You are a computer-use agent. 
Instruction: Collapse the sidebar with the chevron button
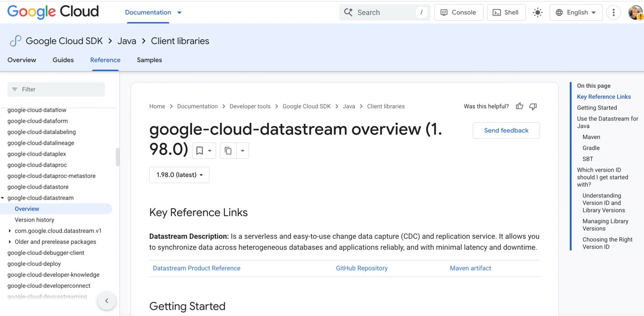point(107,301)
